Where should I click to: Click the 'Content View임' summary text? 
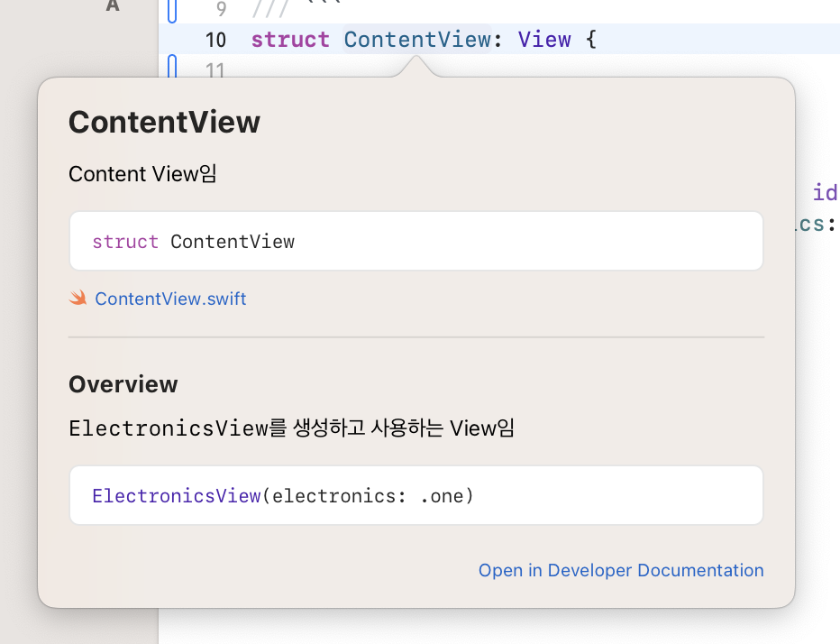tap(142, 174)
